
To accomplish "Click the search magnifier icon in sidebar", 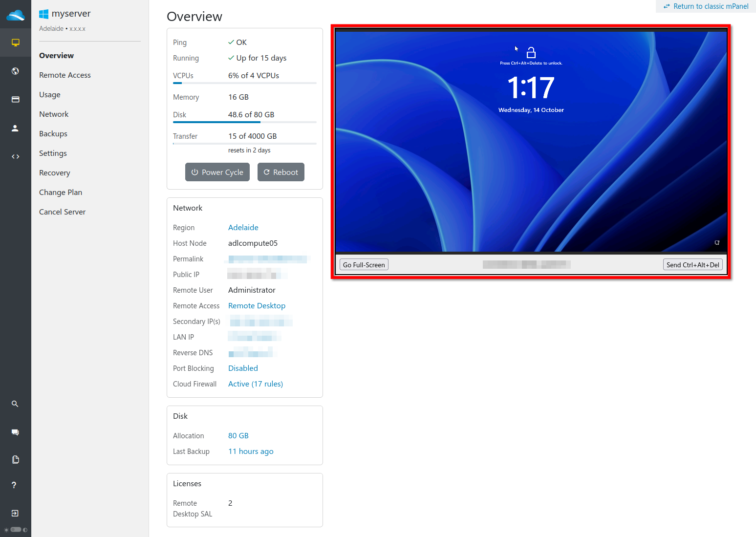I will point(15,404).
